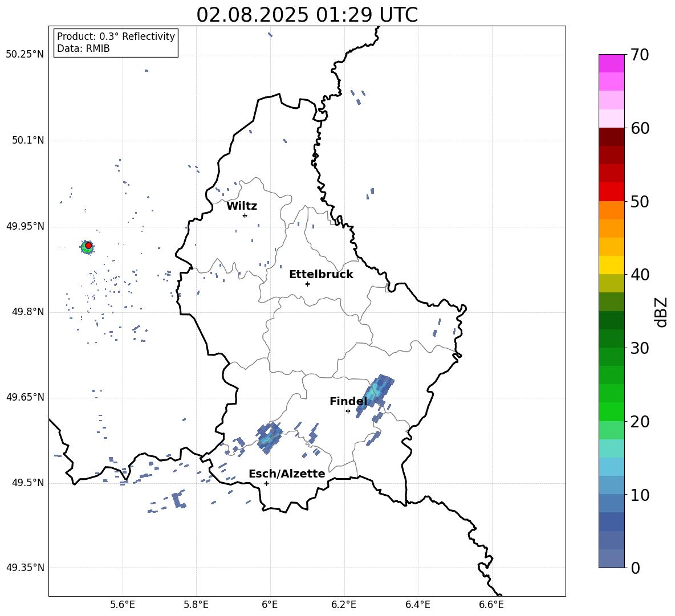Click the 0 colorbar tick label
Image resolution: width=675 pixels, height=616 pixels.
(x=635, y=568)
